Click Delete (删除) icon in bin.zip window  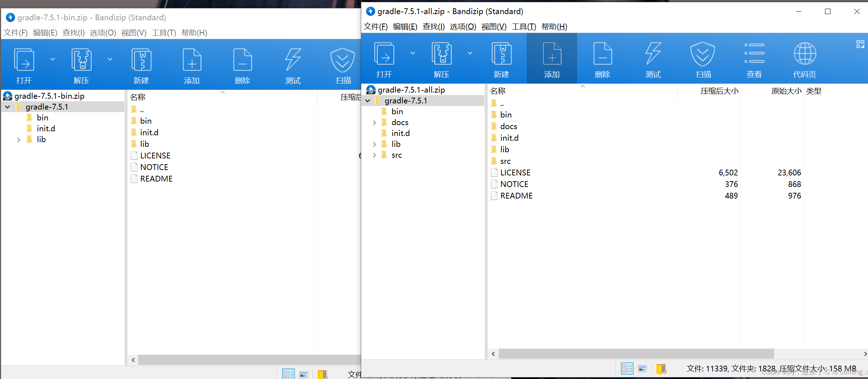(x=242, y=60)
